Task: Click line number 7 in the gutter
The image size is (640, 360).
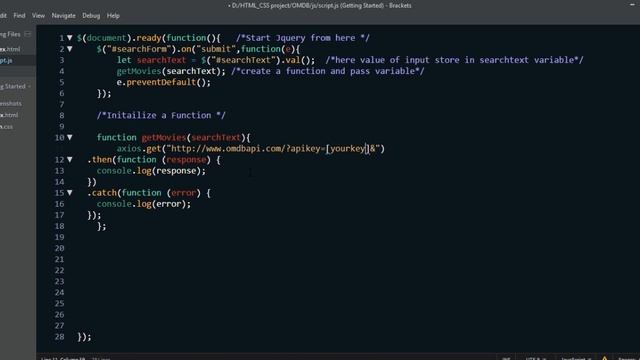Action: point(62,104)
